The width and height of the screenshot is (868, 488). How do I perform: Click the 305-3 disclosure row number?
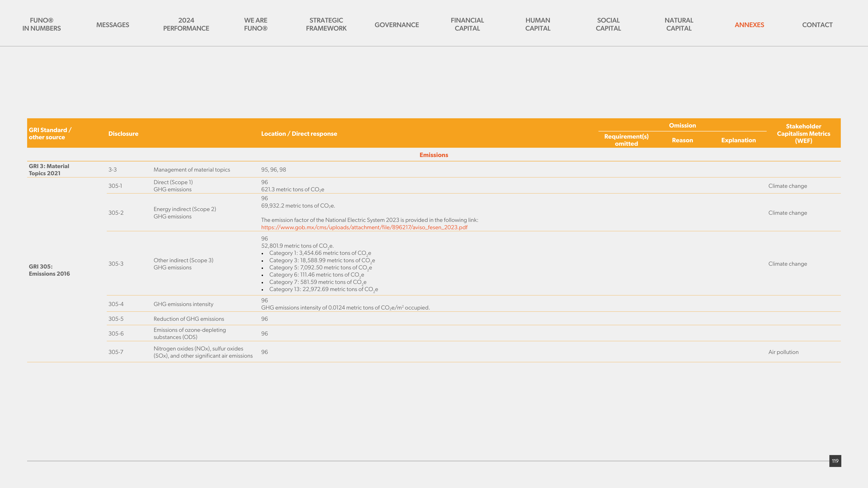pyautogui.click(x=116, y=264)
